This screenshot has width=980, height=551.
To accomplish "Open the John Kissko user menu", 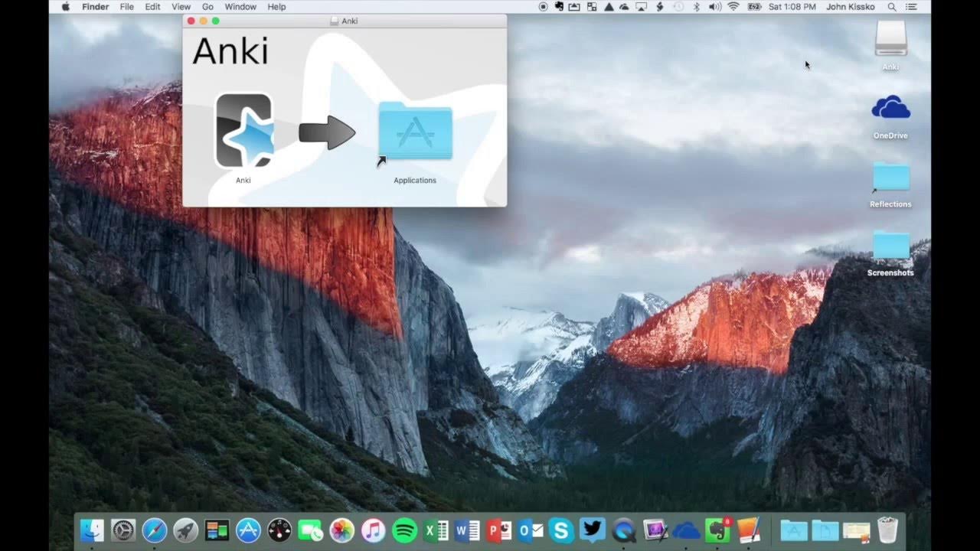I will [x=851, y=7].
